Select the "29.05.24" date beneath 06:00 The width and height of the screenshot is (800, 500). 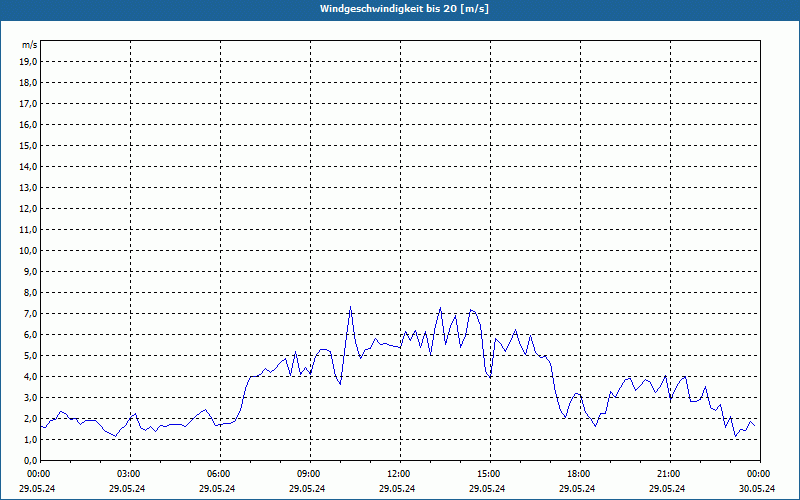217,488
